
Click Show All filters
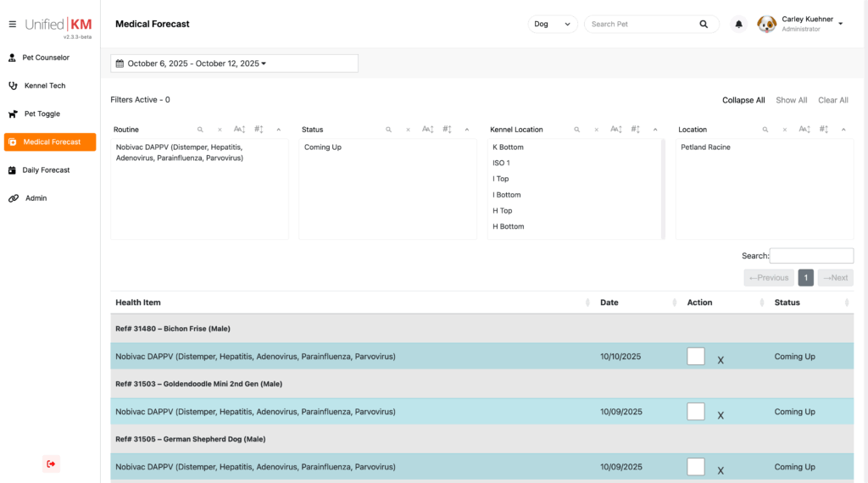pos(791,100)
